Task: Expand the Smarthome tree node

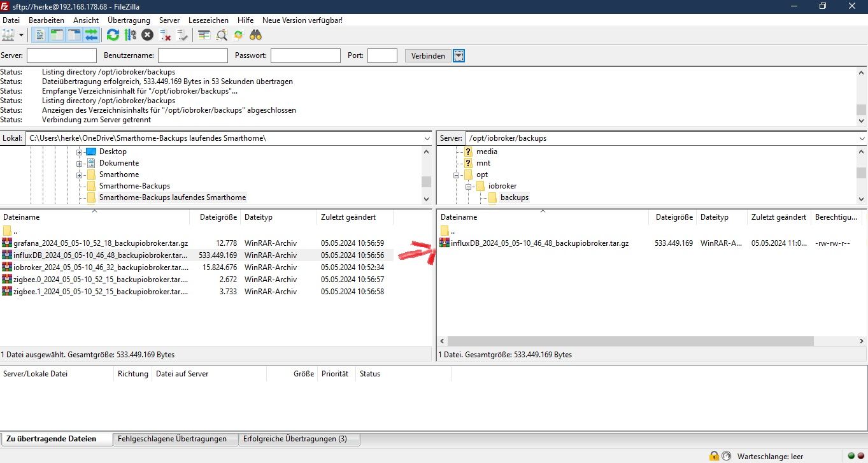Action: tap(80, 175)
